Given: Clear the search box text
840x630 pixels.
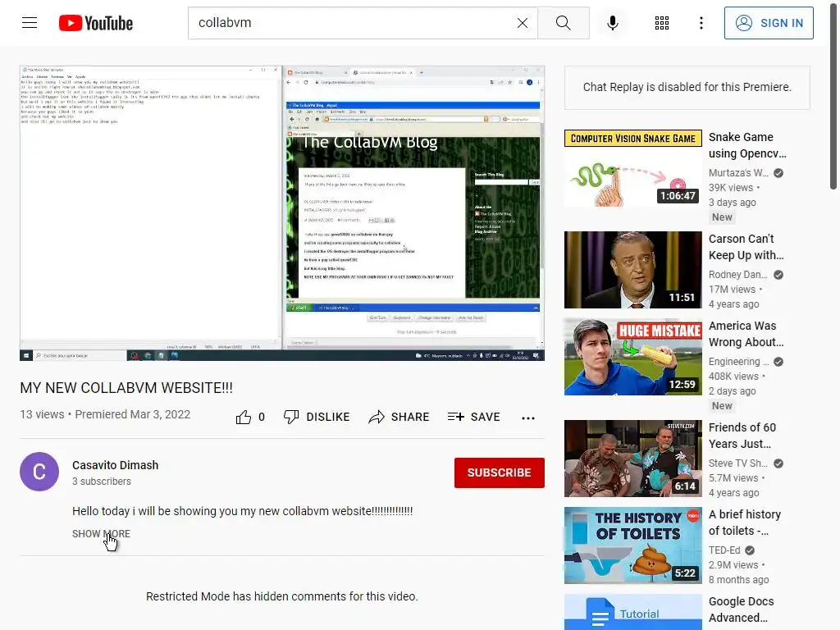Looking at the screenshot, I should click(x=523, y=23).
